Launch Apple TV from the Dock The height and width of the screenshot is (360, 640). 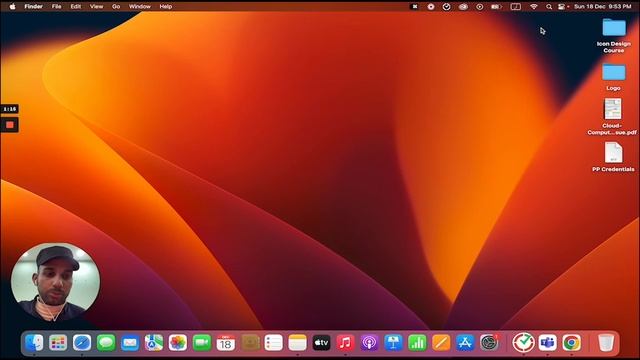click(x=322, y=343)
